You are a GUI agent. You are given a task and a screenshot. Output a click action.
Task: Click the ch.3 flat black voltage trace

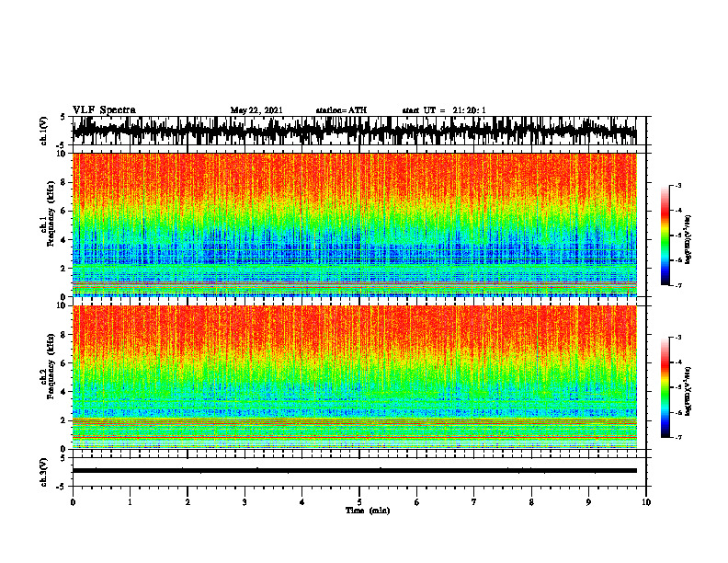pos(354,471)
